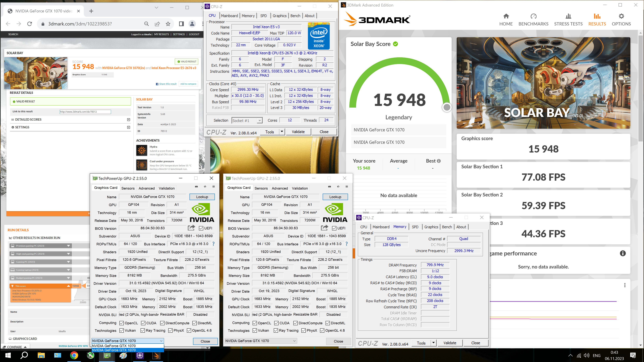Screen dimensions: 644x362
Task: Click the BIOS export icon in left GPU-Z
Action: 191,228
